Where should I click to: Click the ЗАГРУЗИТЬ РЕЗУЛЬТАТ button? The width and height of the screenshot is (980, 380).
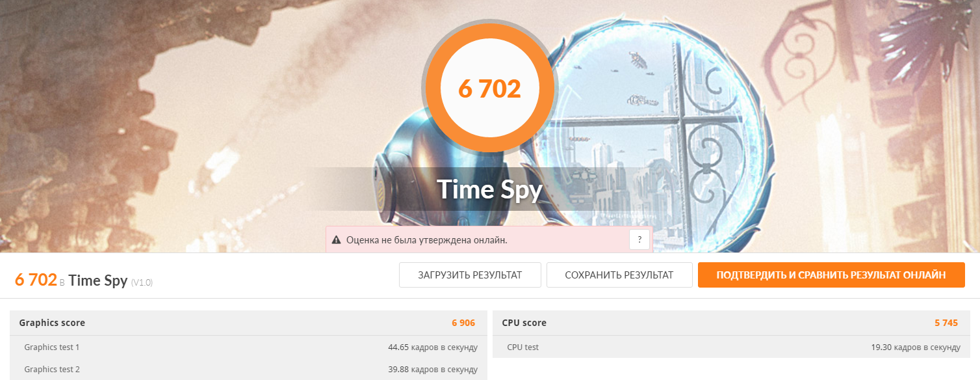[x=470, y=275]
